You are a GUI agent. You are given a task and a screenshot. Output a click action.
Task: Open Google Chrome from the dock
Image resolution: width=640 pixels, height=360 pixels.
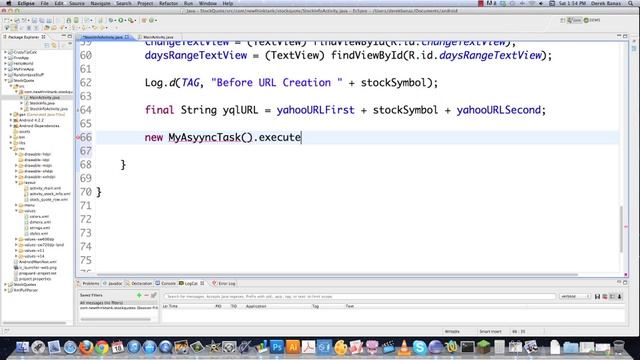coord(102,347)
